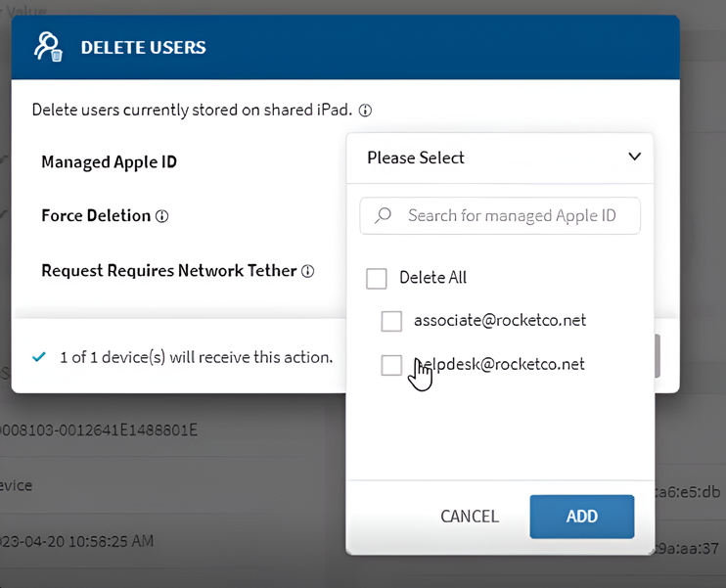
Task: Click the checkmark icon beside device count
Action: [39, 357]
